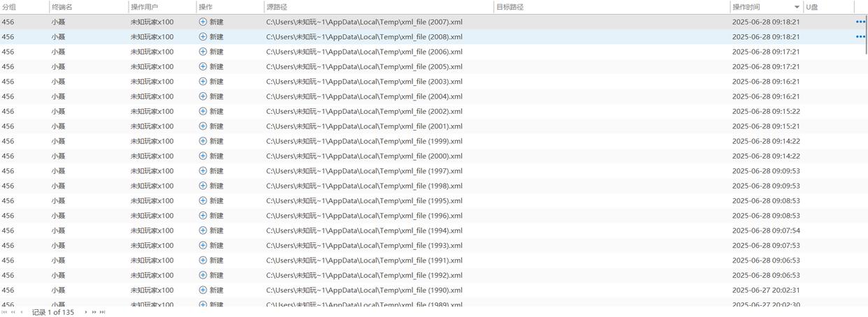Toggle sort arrow on 操作时间 column
868x317 pixels.
tap(797, 7)
